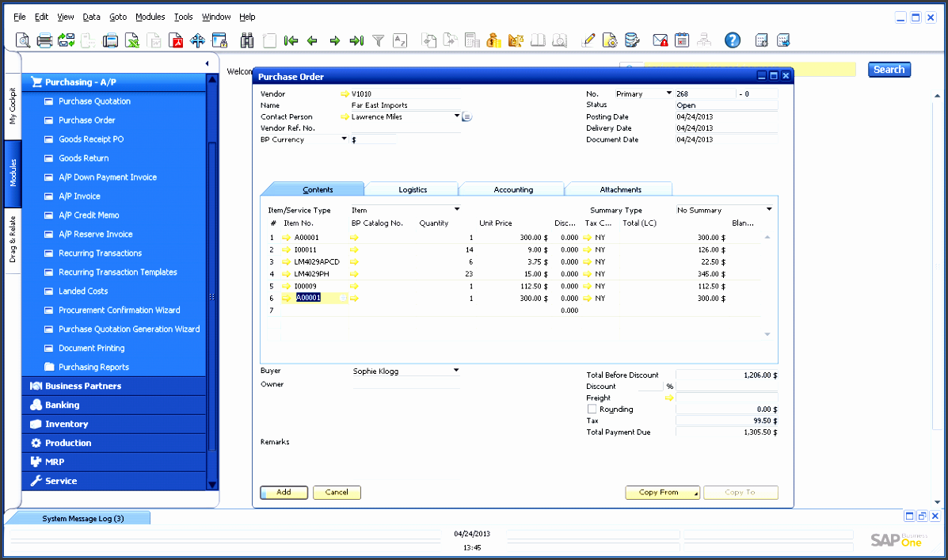Screen dimensions: 948x560
Task: Switch to the Logistics tab
Action: point(413,189)
